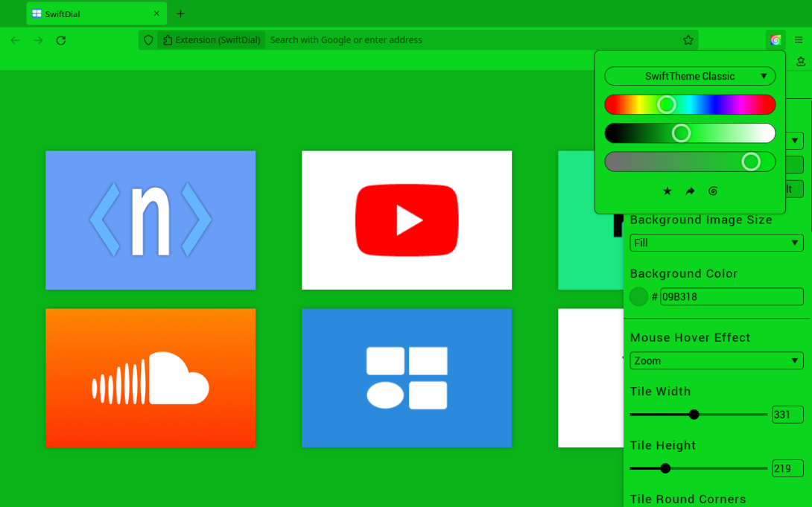Adjust the gray-to-green saturation slider
The image size is (812, 507).
click(x=690, y=162)
